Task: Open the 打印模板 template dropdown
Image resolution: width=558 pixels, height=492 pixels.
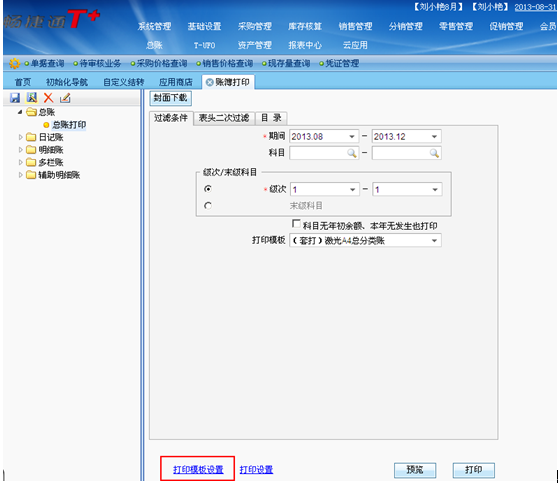Action: (x=434, y=240)
